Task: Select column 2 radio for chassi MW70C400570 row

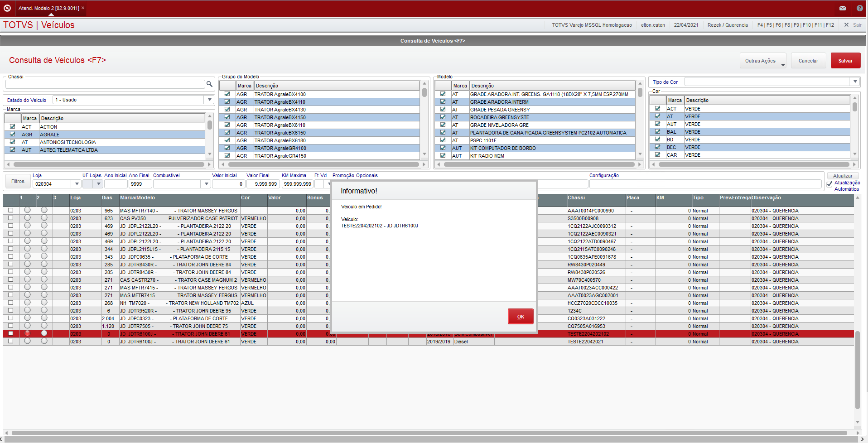Action: (44, 279)
